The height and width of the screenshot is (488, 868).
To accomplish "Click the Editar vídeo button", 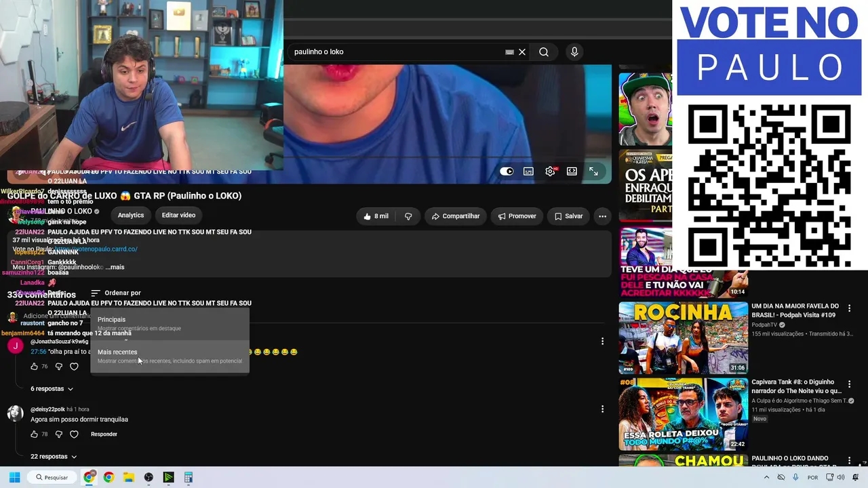I will [x=178, y=216].
